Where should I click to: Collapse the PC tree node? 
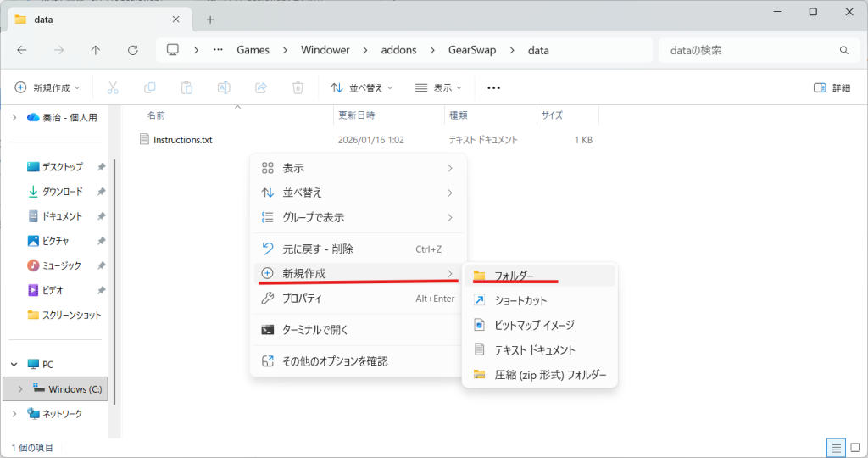14,364
